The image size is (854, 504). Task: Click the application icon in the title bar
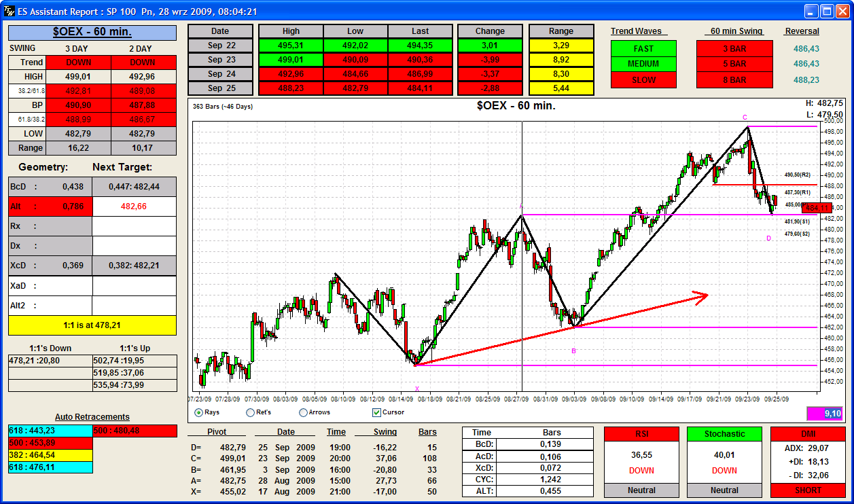9,11
